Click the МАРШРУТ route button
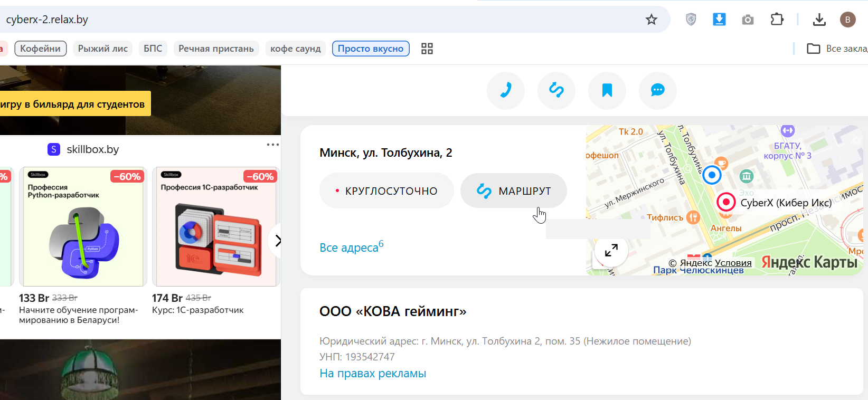This screenshot has height=400, width=868. 514,191
